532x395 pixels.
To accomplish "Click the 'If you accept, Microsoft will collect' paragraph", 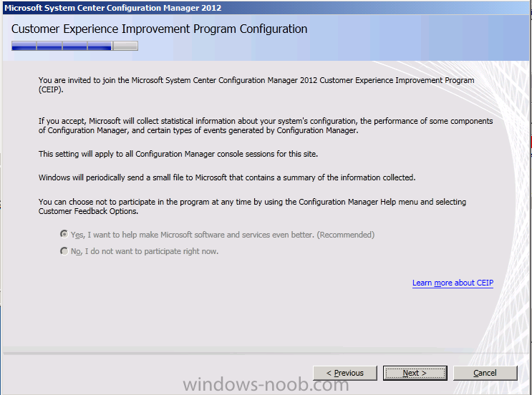I will coord(266,125).
